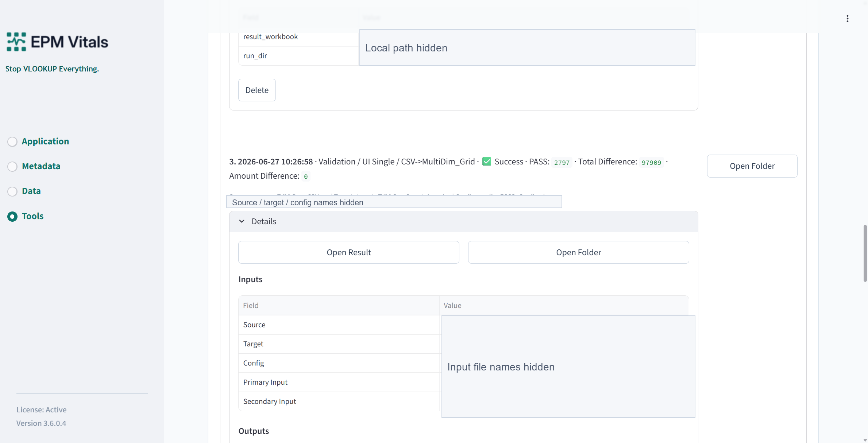Click Open Folder inside Details panel
This screenshot has width=868, height=443.
578,252
